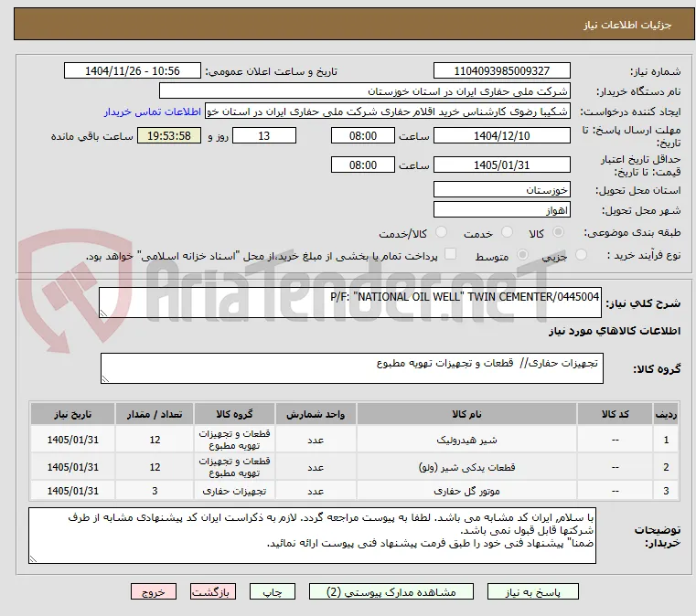Image resolution: width=696 pixels, height=616 pixels.
Task: Click the buyer notes توضیحات خریدار text area
Action: [x=312, y=536]
